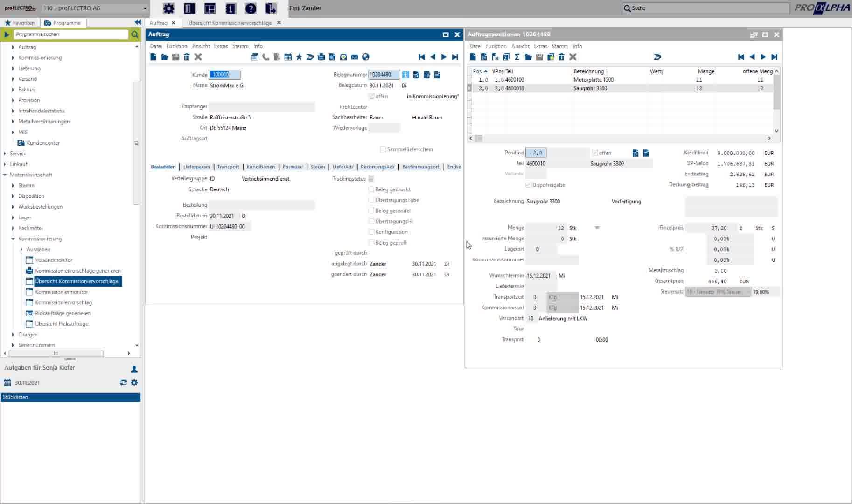Viewport: 852px width, 504px height.
Task: Go to previous record in Auftragspositionen window
Action: [752, 57]
